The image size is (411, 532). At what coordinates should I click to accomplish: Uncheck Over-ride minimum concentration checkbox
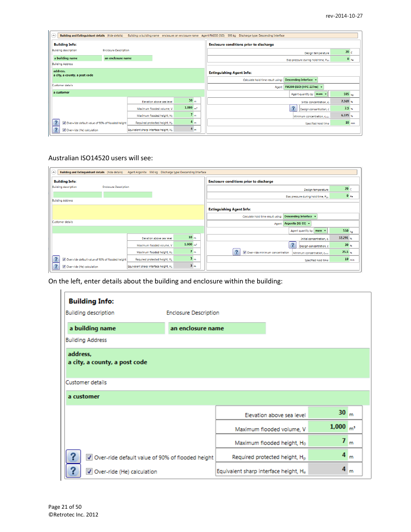pyautogui.click(x=245, y=253)
